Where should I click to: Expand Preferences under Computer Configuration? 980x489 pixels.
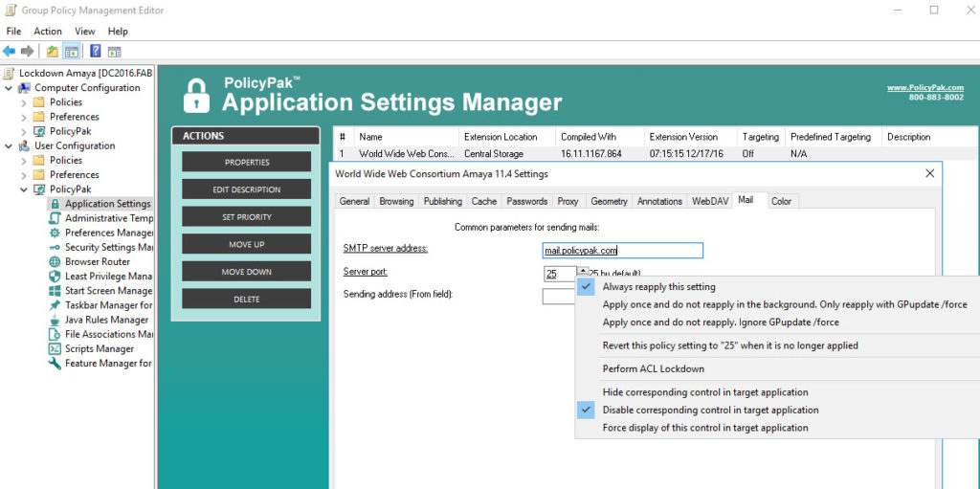click(24, 117)
